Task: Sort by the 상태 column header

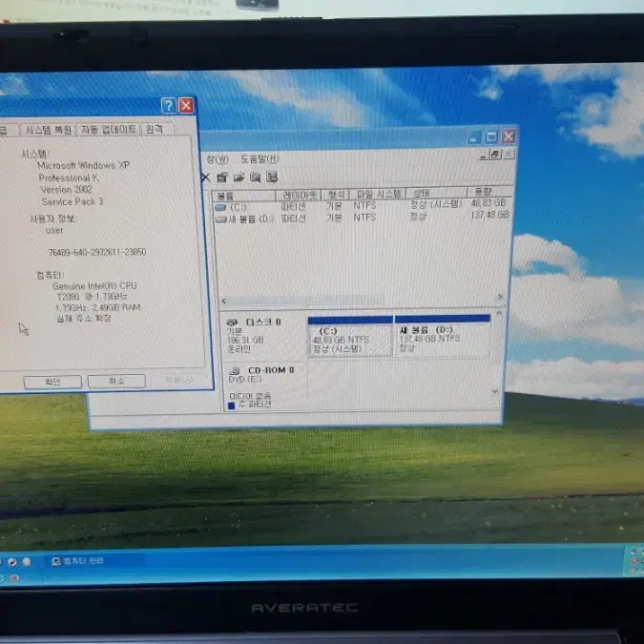Action: [x=437, y=193]
